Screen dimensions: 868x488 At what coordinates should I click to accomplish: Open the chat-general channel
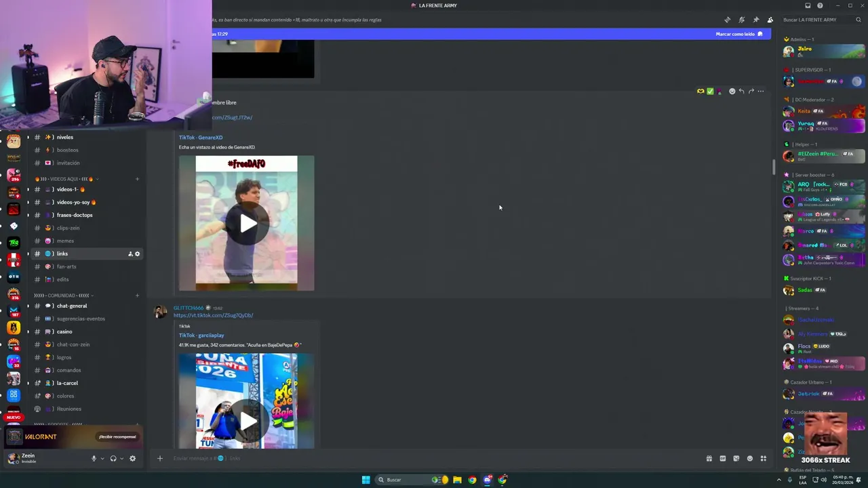(87, 306)
